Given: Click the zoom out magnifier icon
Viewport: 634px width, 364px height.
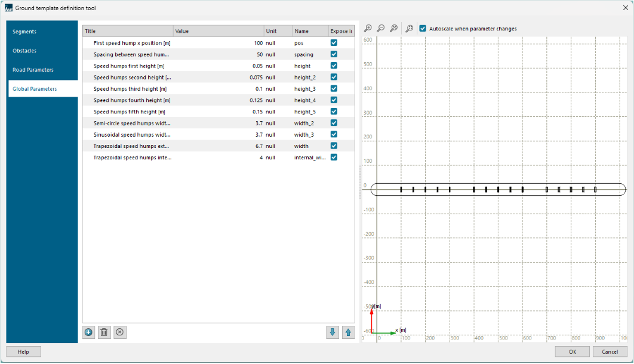Looking at the screenshot, I should [381, 29].
